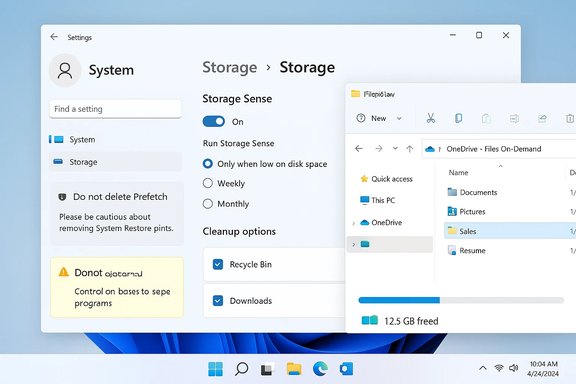Open taskbar Search
Screen dimensions: 576x384
241,369
